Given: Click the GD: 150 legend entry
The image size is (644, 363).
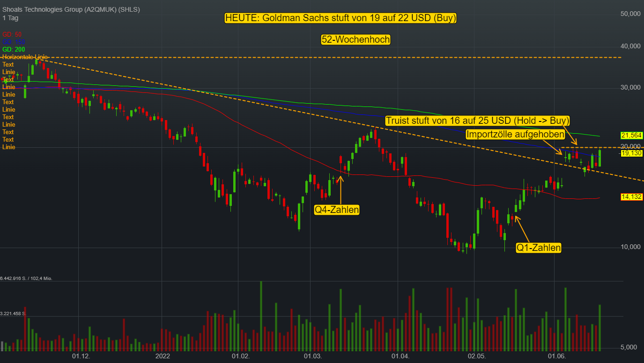Looking at the screenshot, I should pos(14,42).
